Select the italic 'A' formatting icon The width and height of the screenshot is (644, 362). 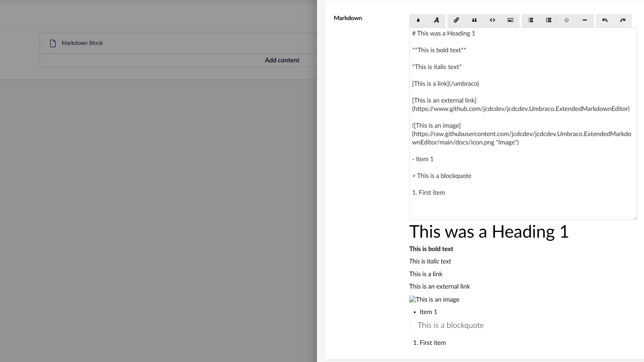click(436, 20)
